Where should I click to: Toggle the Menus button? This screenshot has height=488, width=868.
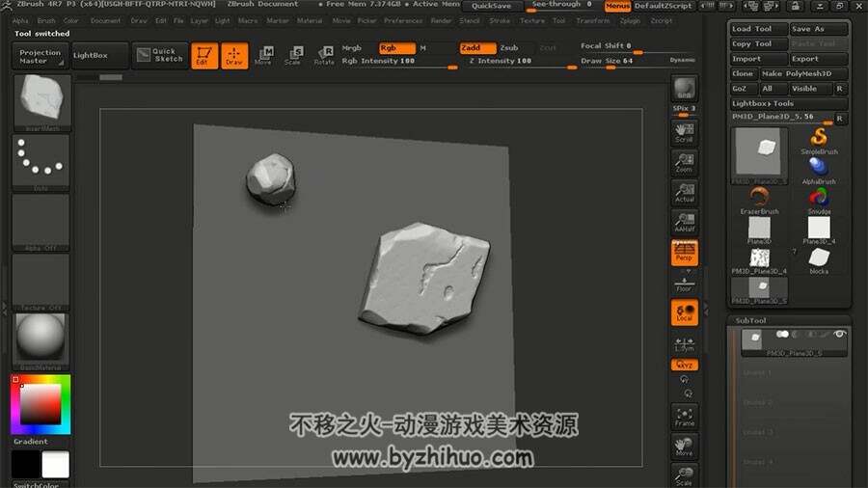(x=617, y=6)
